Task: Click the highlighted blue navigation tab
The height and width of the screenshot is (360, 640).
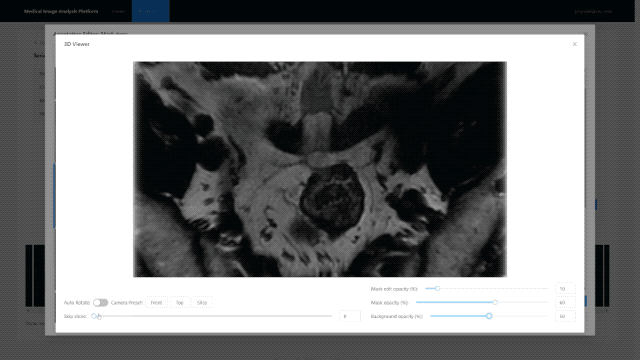Action: (151, 11)
